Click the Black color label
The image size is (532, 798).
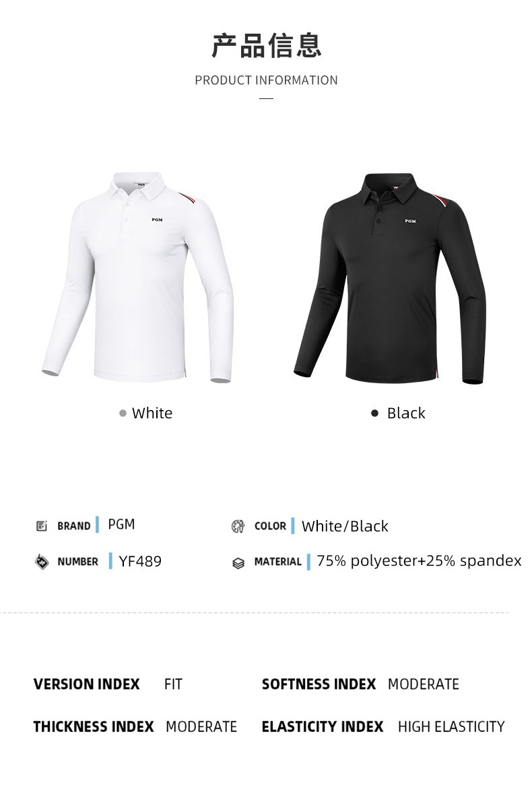click(x=406, y=413)
